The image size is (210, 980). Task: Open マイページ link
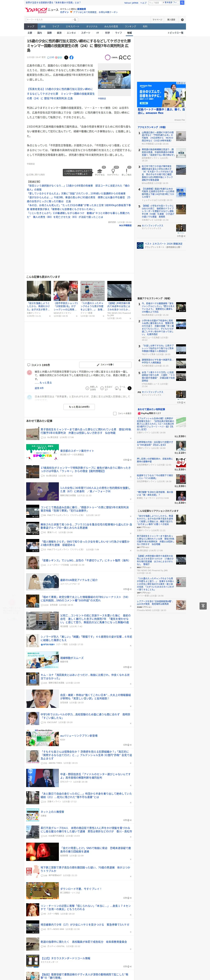click(x=157, y=19)
